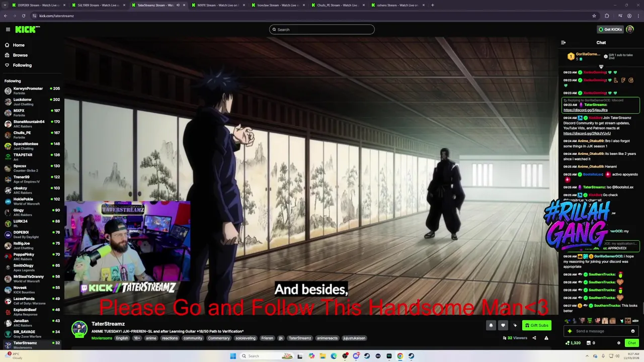Open TRAPST4R channel in sidebar
This screenshot has width=644, height=362.
(32, 157)
